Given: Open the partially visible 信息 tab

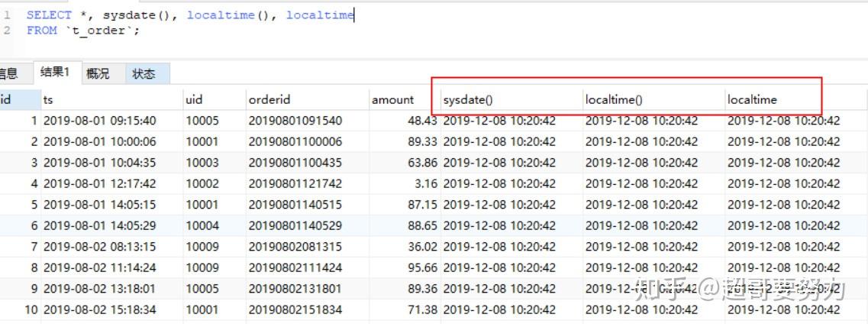Looking at the screenshot, I should (8, 73).
